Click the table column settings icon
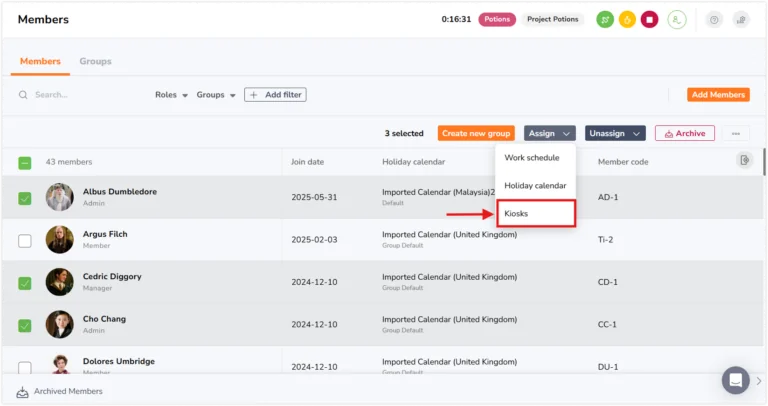768x406 pixels. tap(744, 160)
